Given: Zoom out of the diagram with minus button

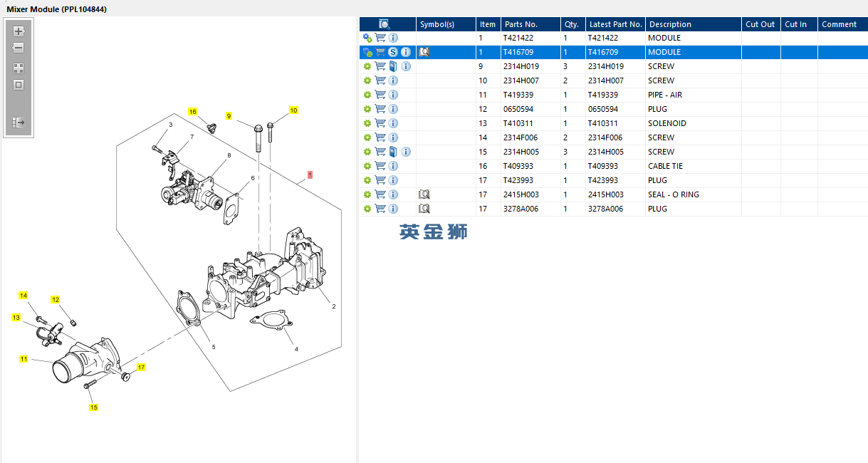Looking at the screenshot, I should click(x=19, y=48).
